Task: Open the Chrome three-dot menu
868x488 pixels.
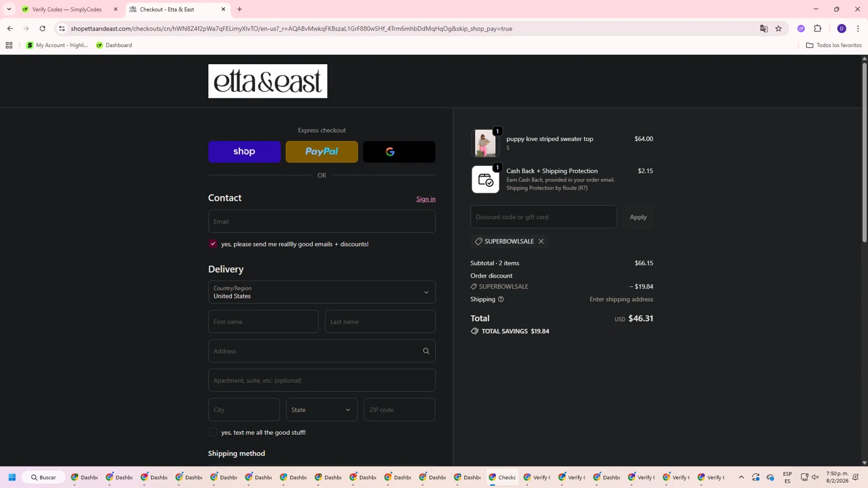Action: pos(858,28)
